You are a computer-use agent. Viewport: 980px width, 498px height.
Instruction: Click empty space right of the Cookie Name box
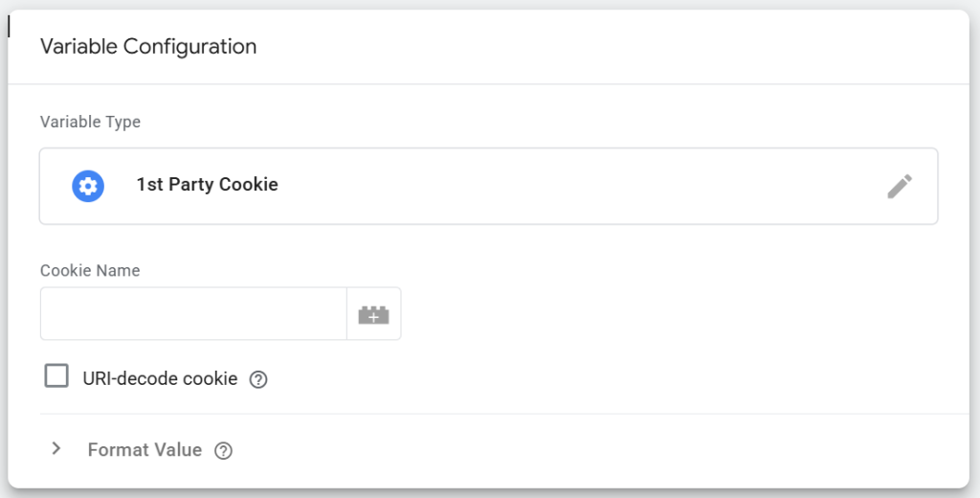670,314
